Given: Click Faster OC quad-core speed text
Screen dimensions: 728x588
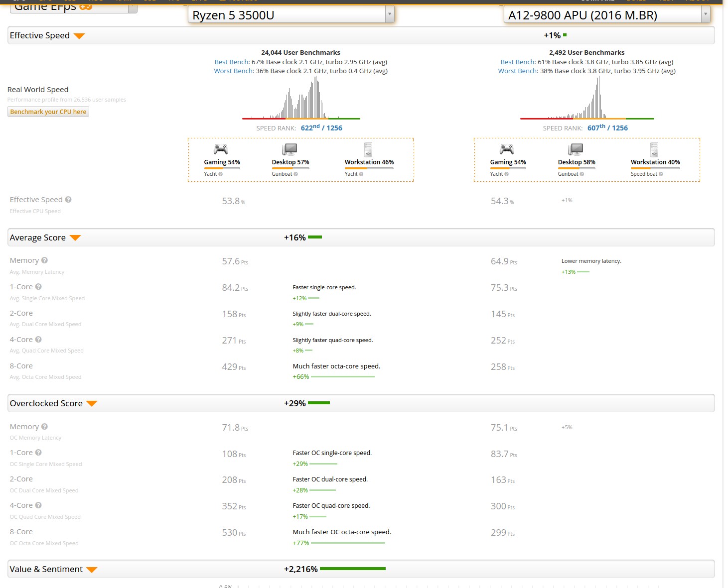Looking at the screenshot, I should pos(331,505).
